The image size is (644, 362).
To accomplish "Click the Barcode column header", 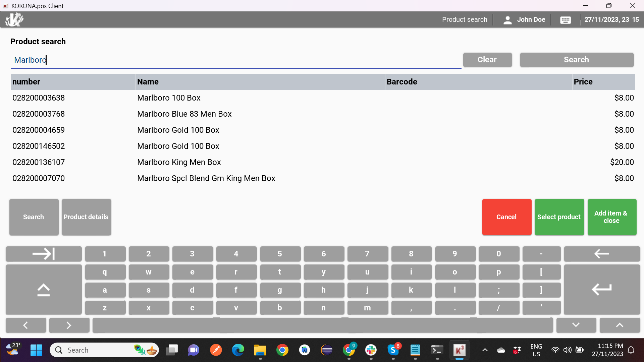I will pyautogui.click(x=479, y=82).
